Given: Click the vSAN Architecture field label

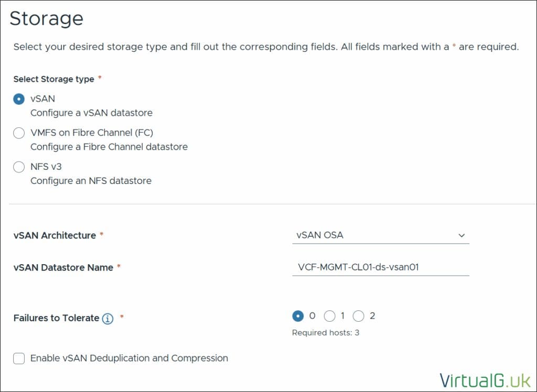Looking at the screenshot, I should tap(55, 235).
